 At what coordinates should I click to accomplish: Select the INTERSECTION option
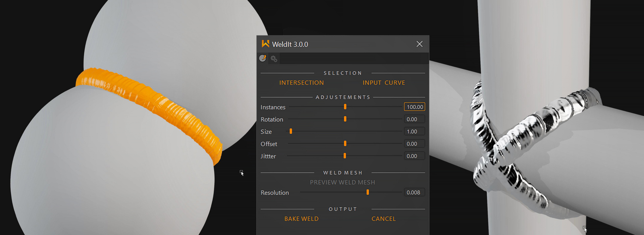pyautogui.click(x=302, y=83)
